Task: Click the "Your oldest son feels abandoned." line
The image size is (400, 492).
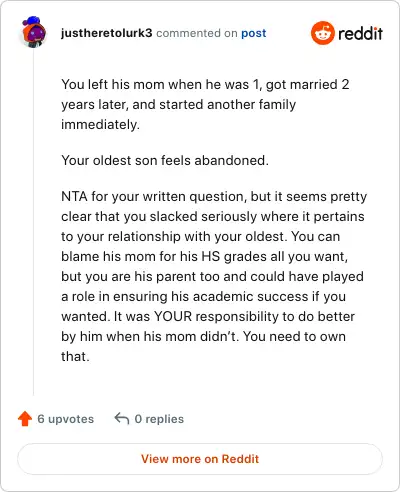Action: coord(165,160)
